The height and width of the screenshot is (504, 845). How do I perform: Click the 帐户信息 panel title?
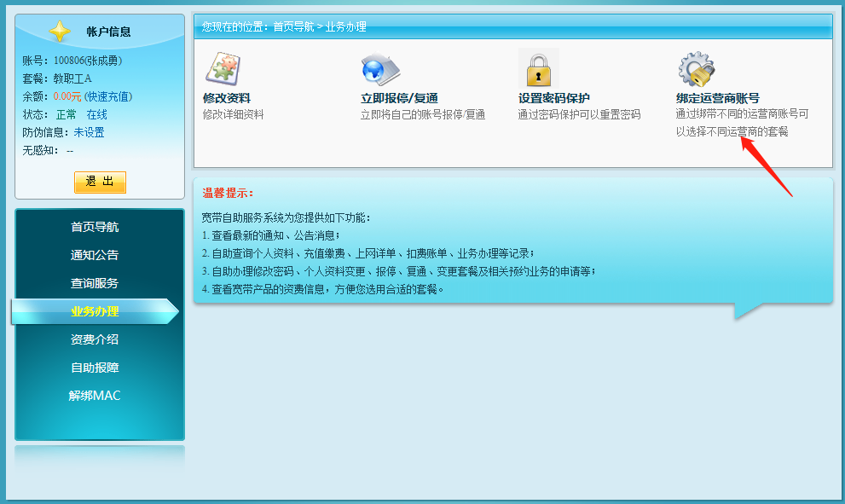tap(109, 32)
